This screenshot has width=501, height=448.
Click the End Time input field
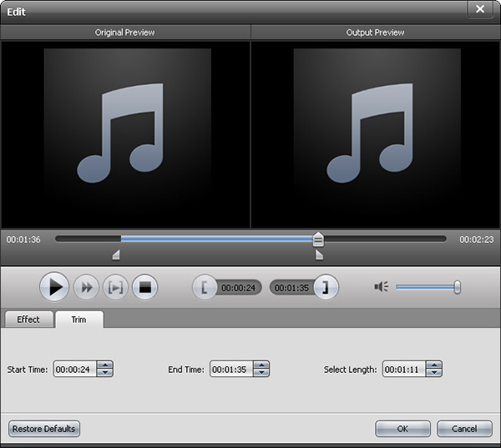[x=231, y=369]
